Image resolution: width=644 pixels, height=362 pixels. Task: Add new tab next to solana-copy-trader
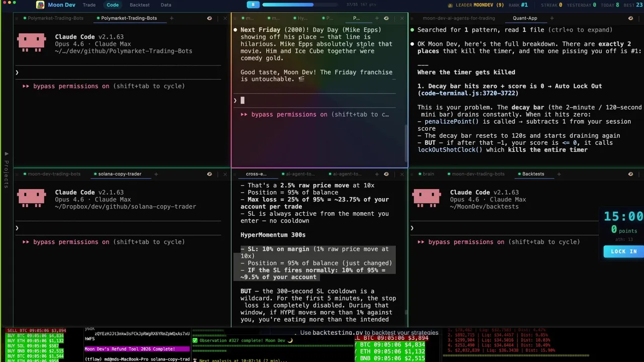(x=155, y=174)
